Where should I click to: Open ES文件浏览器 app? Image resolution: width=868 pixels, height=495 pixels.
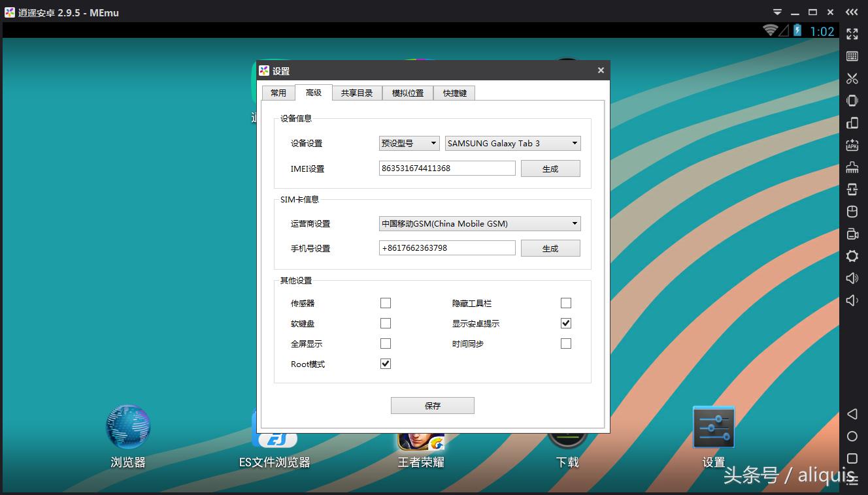[275, 438]
